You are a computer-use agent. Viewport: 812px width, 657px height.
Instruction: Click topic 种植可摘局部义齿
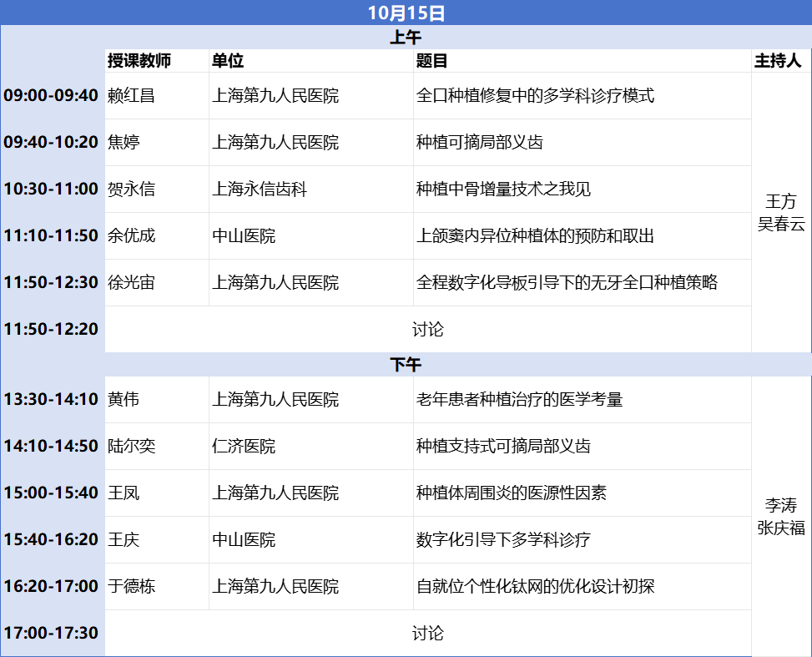tap(480, 142)
